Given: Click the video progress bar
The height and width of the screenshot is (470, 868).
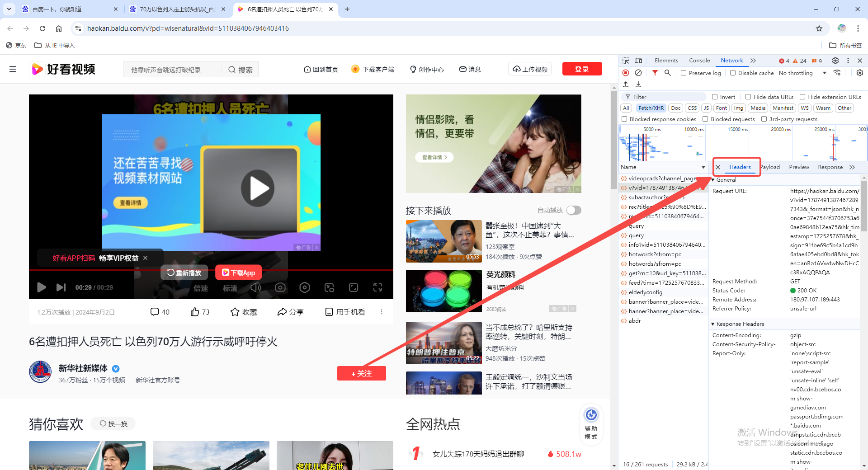Looking at the screenshot, I should [x=211, y=270].
